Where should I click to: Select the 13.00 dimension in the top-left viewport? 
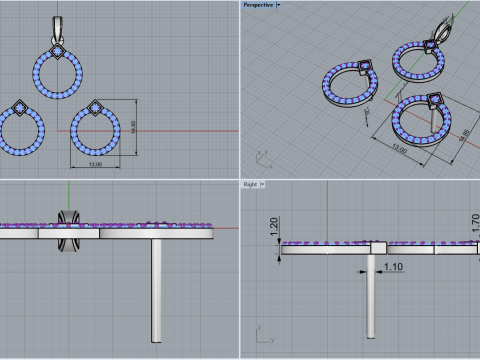point(95,164)
